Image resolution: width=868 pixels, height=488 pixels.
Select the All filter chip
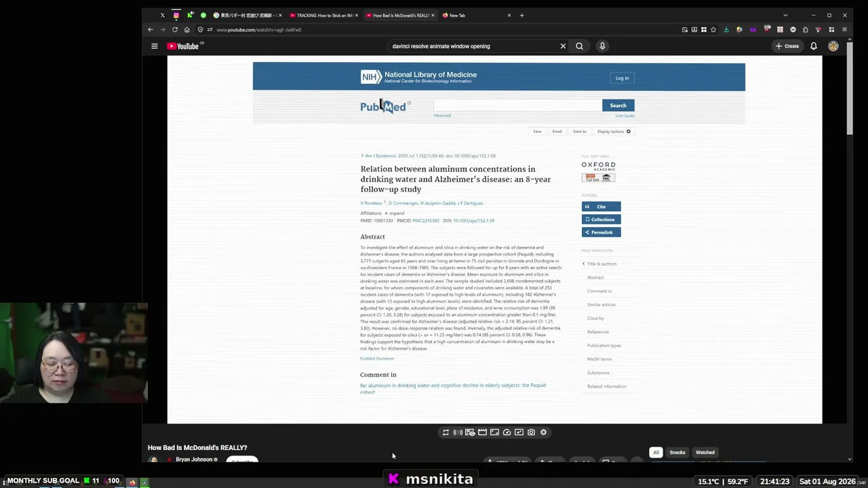[x=656, y=452]
